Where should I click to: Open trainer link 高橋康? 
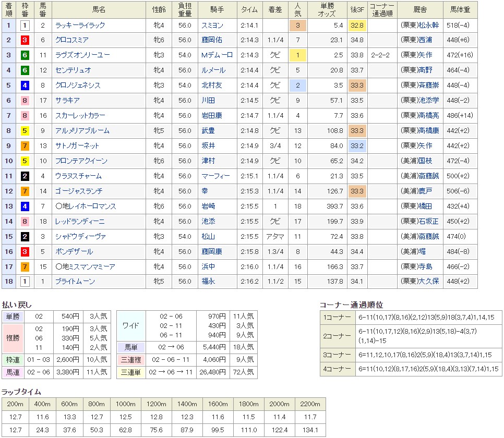coord(429,131)
